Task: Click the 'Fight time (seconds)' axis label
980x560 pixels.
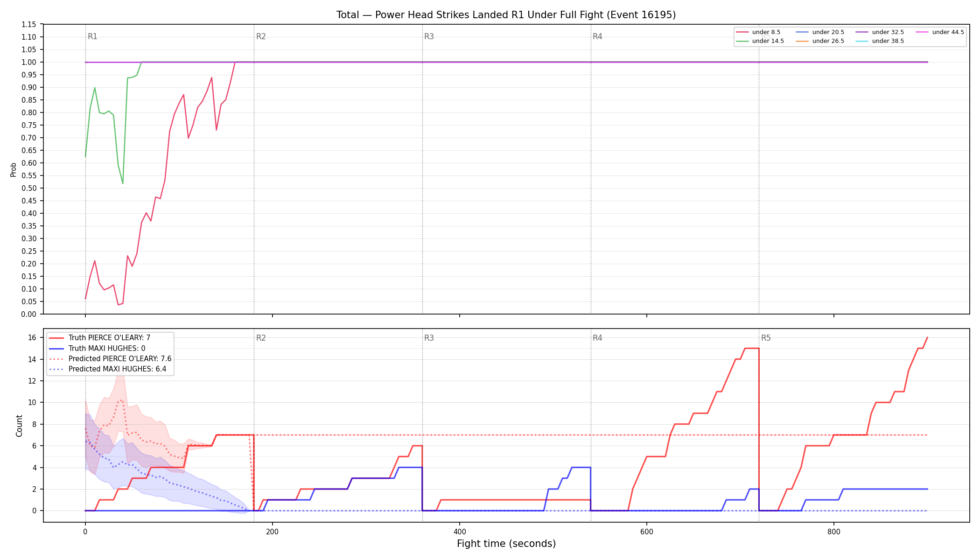Action: click(x=506, y=544)
